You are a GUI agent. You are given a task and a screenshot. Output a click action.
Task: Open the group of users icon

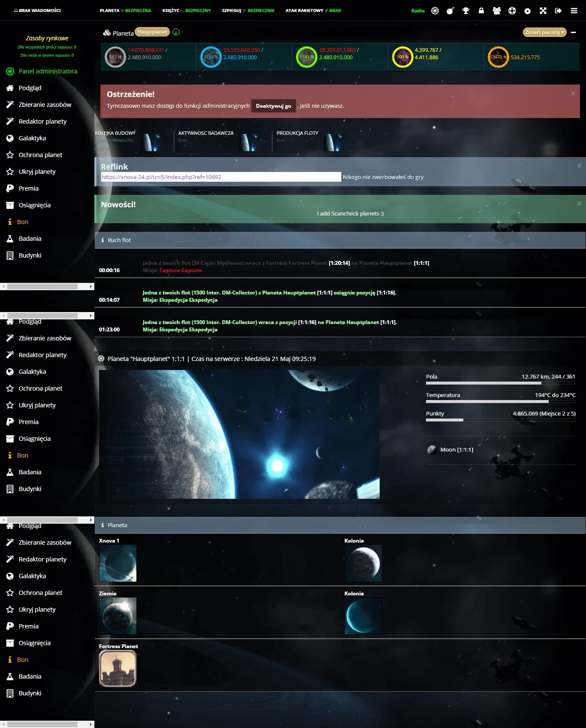tap(497, 11)
